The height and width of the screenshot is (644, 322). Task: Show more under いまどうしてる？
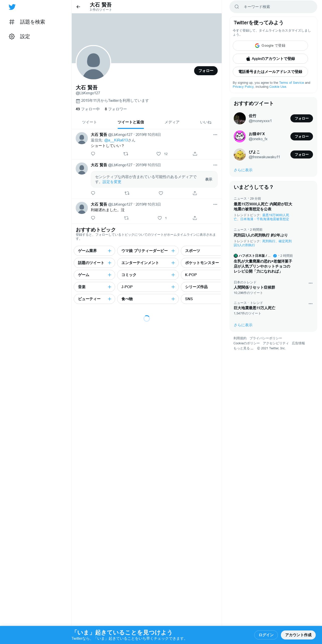click(243, 325)
